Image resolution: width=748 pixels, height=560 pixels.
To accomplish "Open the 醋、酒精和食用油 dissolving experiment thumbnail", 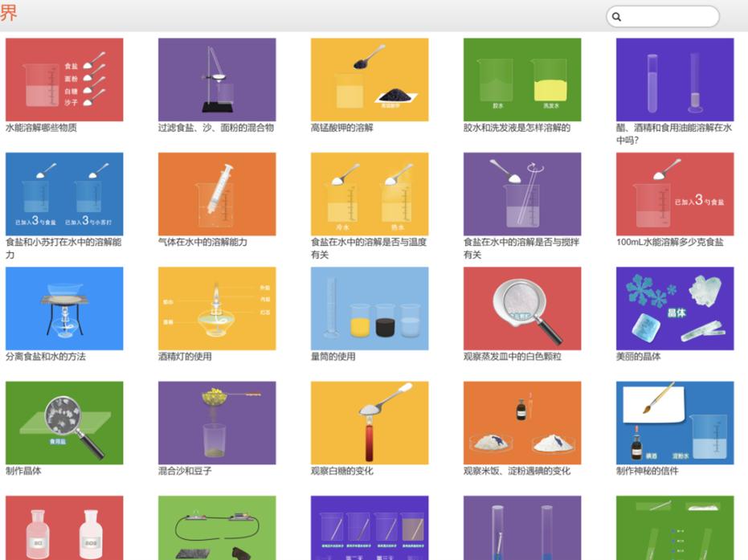I will (x=675, y=80).
